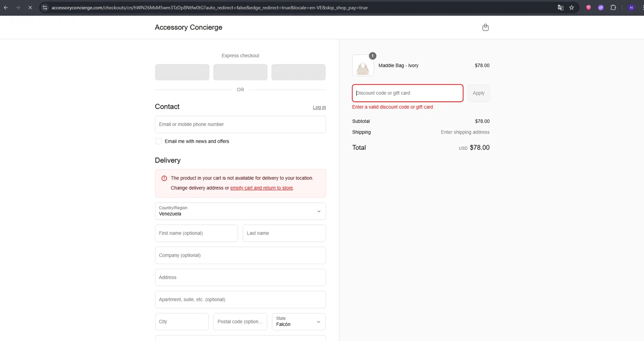Click the browser address bar URL
This screenshot has width=644, height=341.
click(210, 8)
